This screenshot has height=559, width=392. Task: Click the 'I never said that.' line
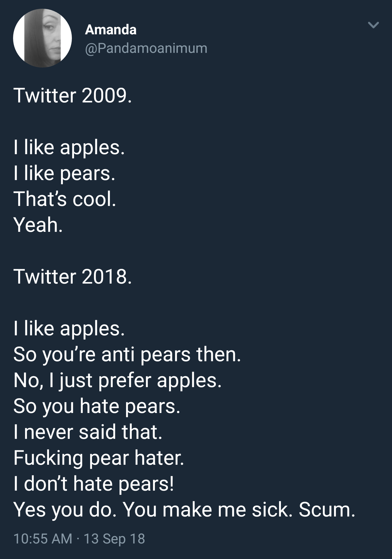[88, 432]
